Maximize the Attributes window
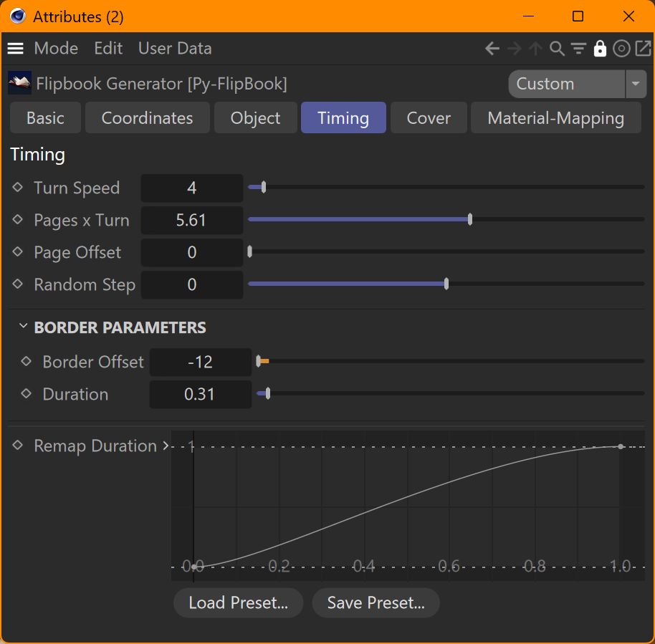This screenshot has width=655, height=644. 578,16
